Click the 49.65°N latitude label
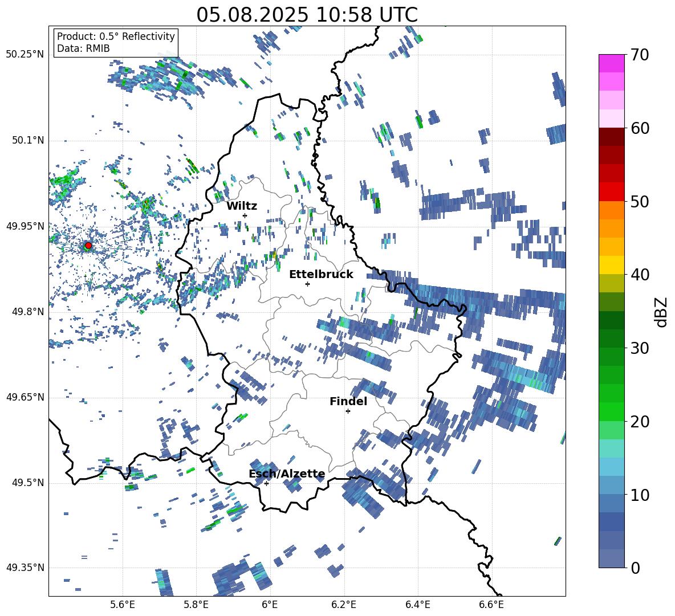675x616 pixels. (25, 397)
